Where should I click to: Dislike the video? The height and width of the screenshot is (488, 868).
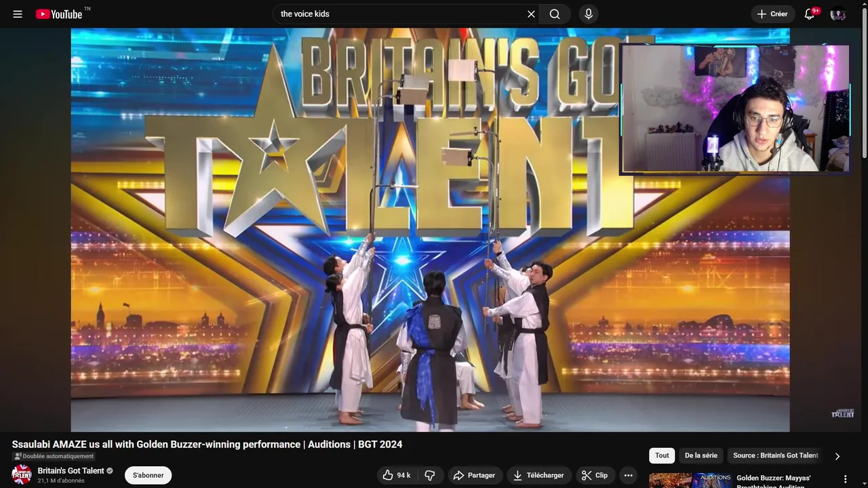[430, 475]
